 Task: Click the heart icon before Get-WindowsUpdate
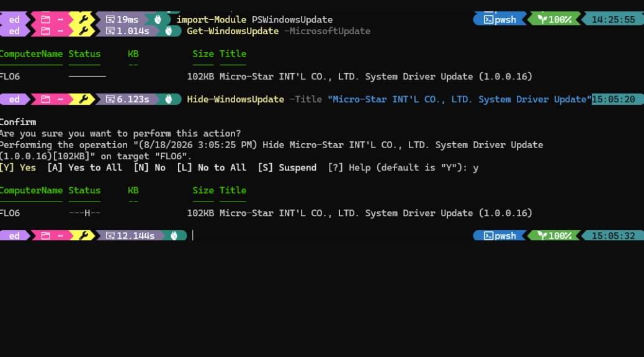click(x=169, y=31)
